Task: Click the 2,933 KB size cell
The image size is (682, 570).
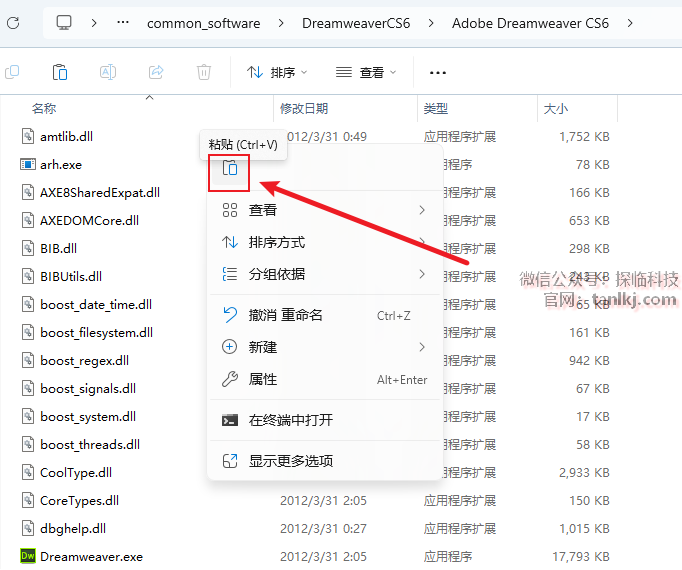Action: [x=584, y=473]
